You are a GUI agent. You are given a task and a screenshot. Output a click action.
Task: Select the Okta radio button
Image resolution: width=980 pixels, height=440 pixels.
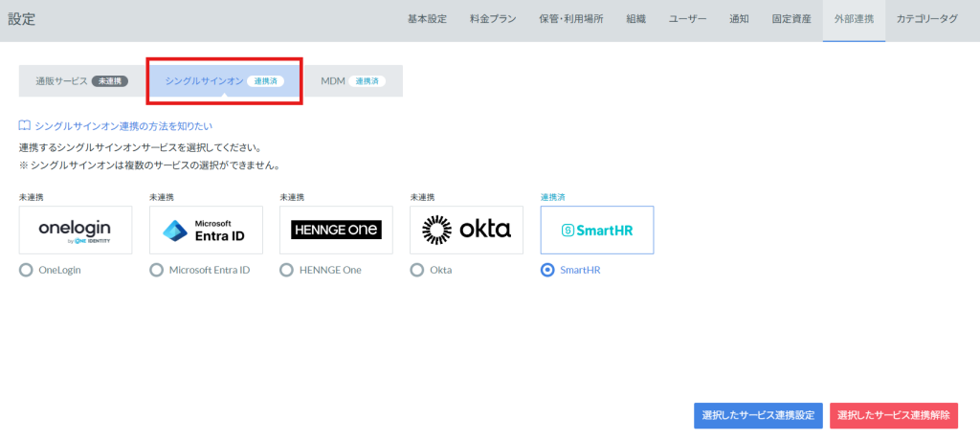pyautogui.click(x=417, y=271)
